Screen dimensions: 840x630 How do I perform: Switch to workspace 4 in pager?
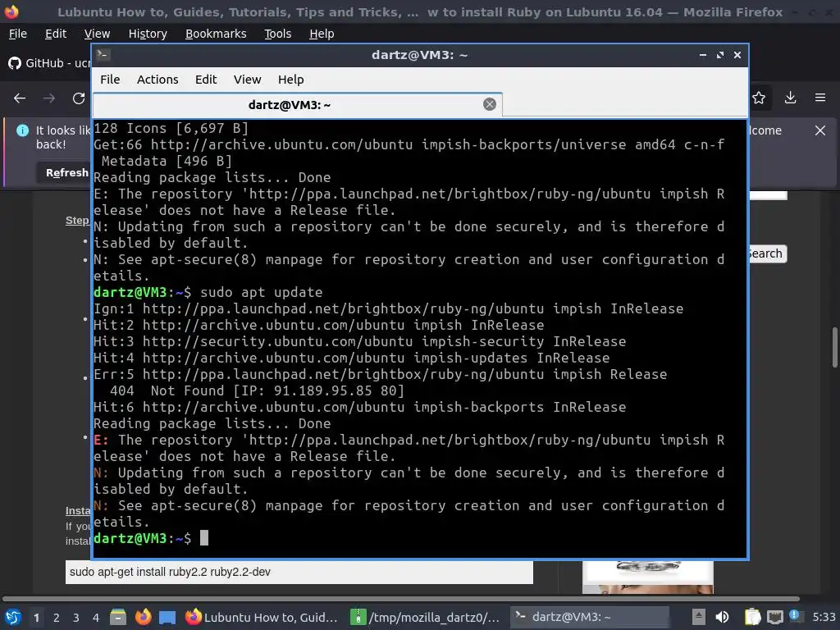coord(96,618)
